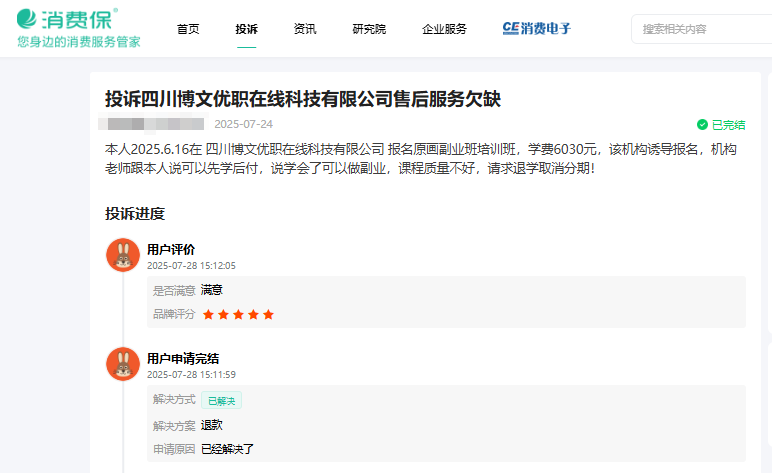The image size is (772, 473).
Task: Click the complaint title heading
Action: [x=303, y=99]
